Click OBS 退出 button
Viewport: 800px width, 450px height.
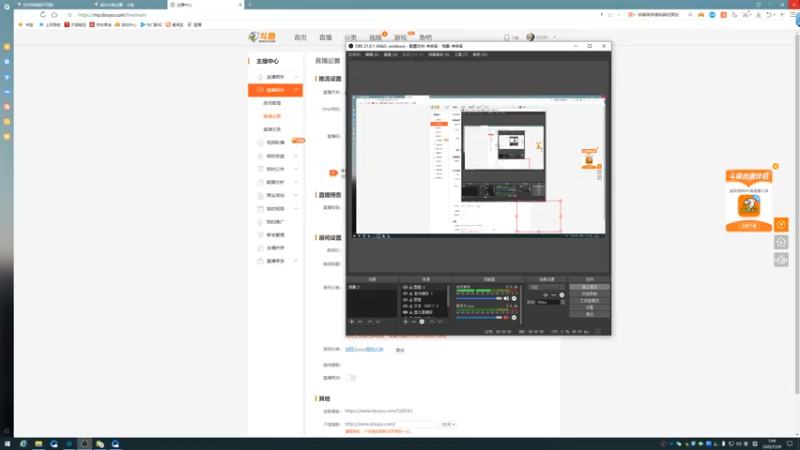tap(589, 314)
